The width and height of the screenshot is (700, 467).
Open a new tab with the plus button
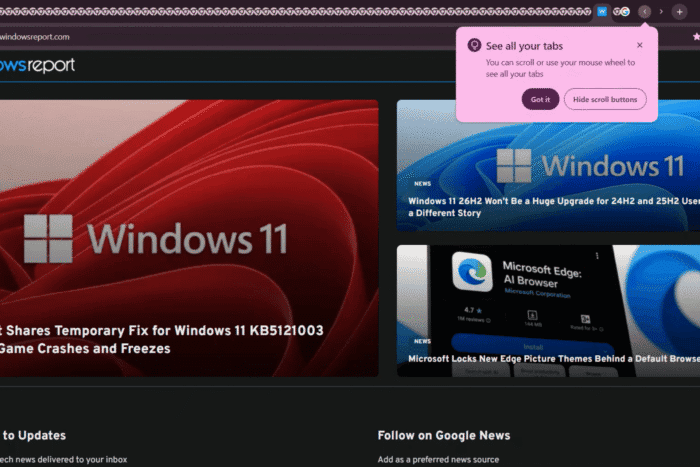click(x=679, y=12)
